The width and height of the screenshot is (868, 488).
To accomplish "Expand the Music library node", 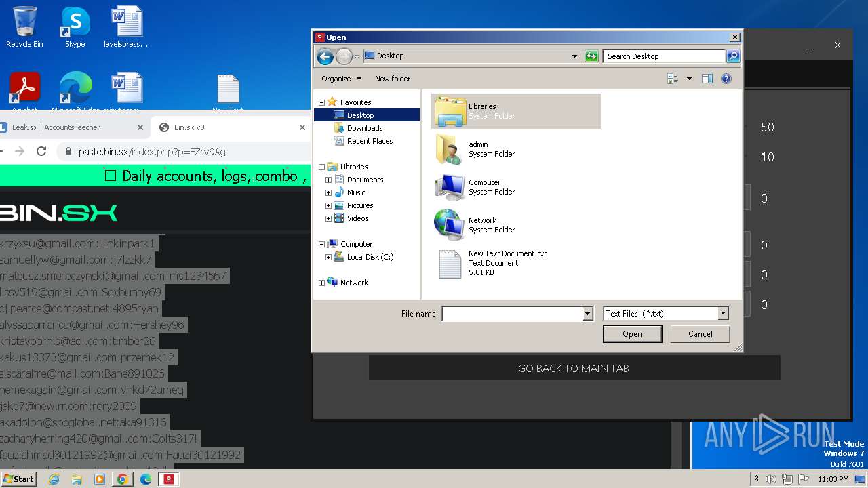I will point(329,192).
